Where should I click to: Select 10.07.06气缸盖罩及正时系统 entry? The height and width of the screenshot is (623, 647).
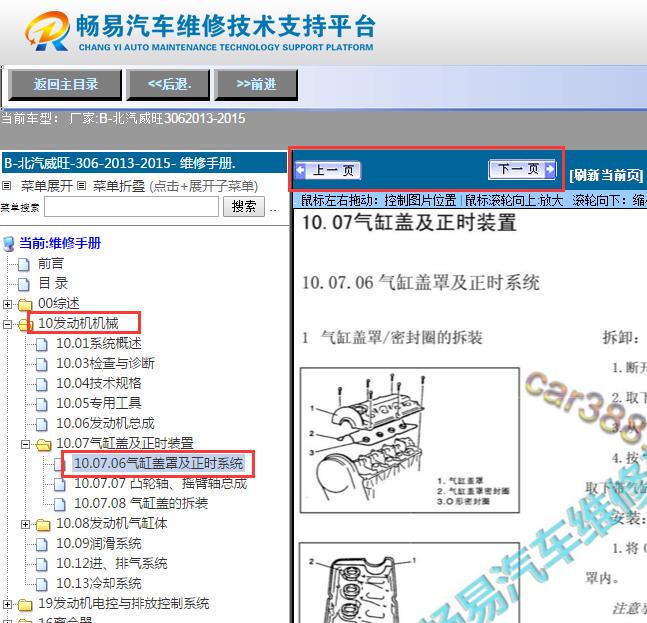tap(158, 463)
